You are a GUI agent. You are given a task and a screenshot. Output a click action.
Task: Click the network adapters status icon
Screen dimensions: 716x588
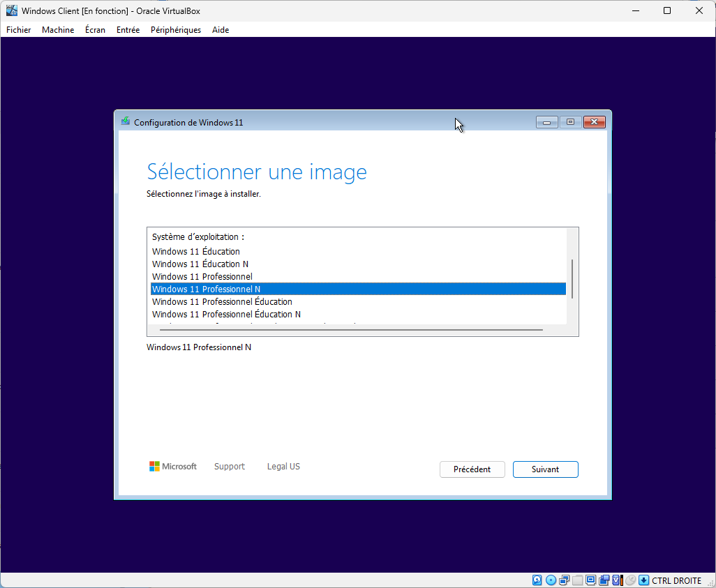tap(564, 580)
